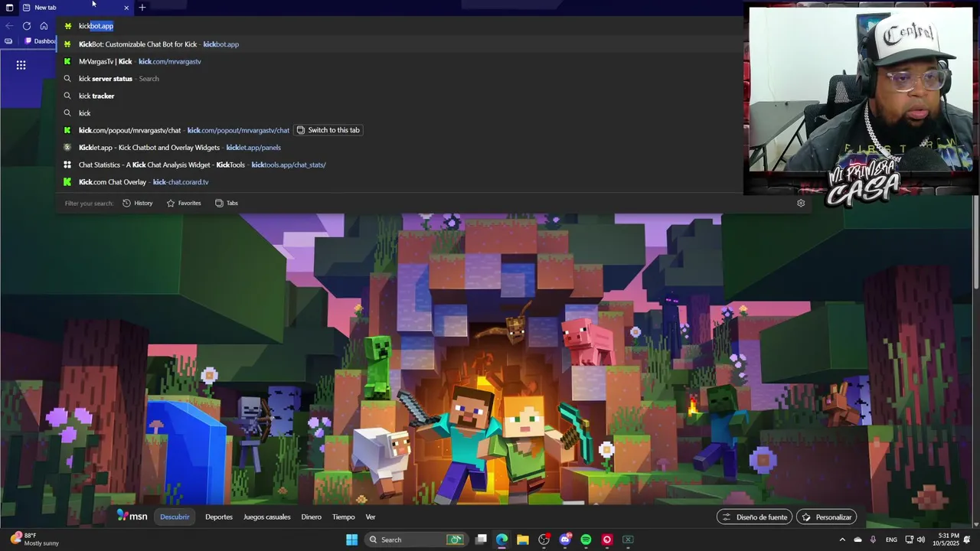Open the Windows Start menu
Image resolution: width=980 pixels, height=551 pixels.
[x=351, y=540]
